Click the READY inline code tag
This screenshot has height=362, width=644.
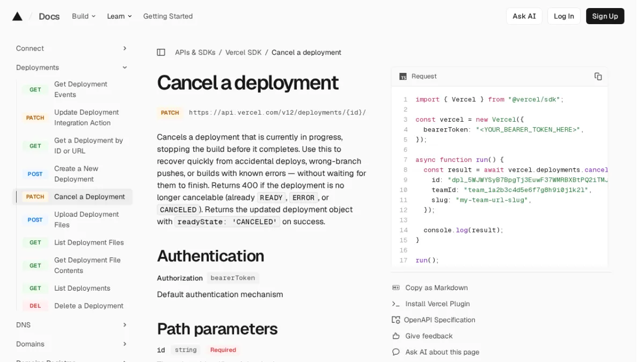(x=271, y=198)
